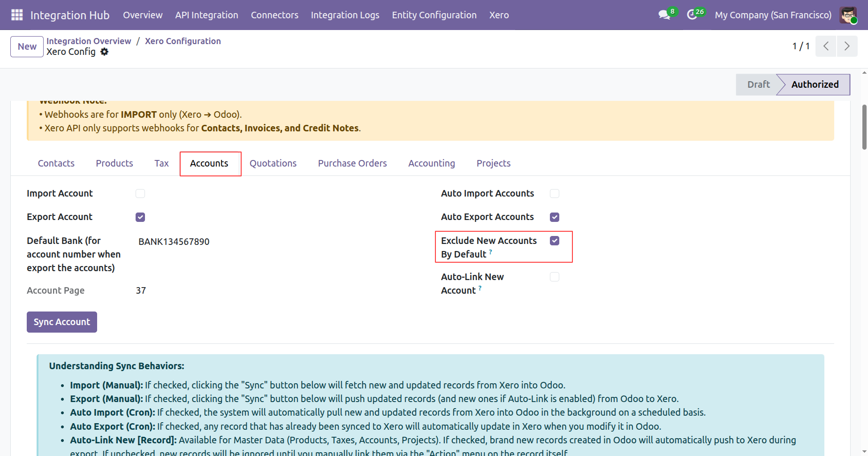Image resolution: width=868 pixels, height=456 pixels.
Task: Open the Overview menu
Action: [143, 15]
